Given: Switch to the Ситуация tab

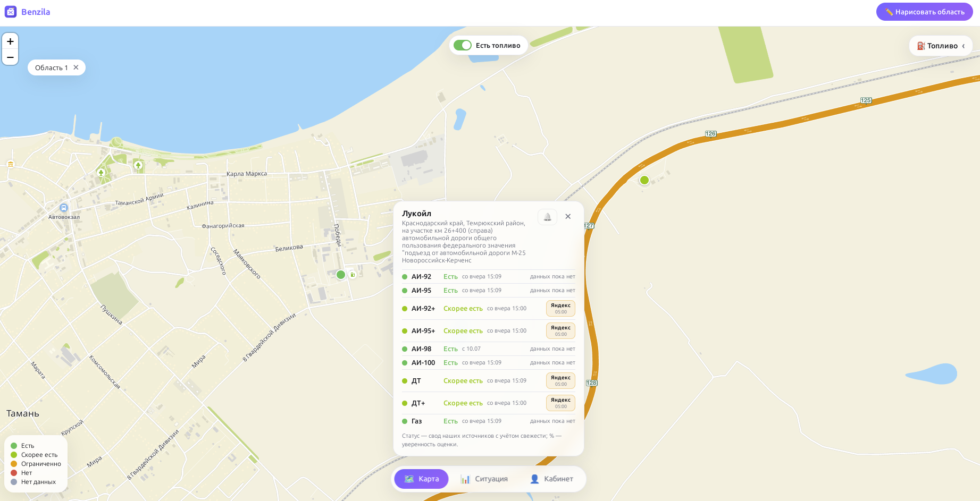Looking at the screenshot, I should click(484, 479).
